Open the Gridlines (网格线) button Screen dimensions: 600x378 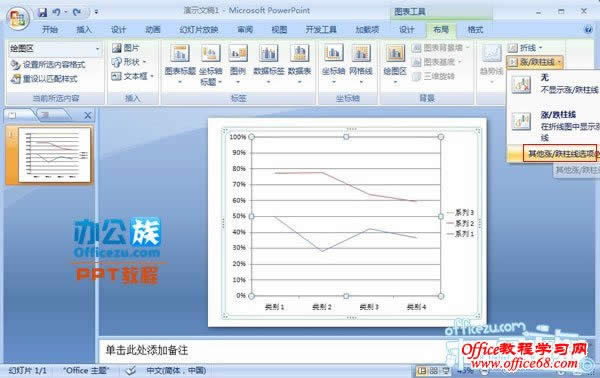360,64
